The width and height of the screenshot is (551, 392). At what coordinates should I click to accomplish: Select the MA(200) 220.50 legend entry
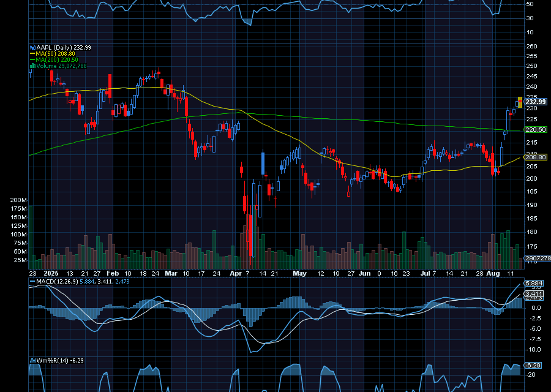pyautogui.click(x=57, y=60)
